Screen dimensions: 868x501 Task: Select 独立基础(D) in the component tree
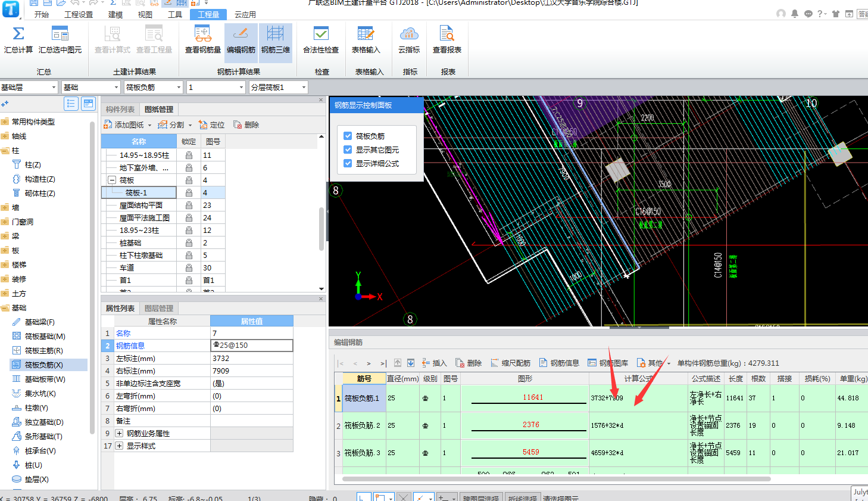click(x=43, y=422)
